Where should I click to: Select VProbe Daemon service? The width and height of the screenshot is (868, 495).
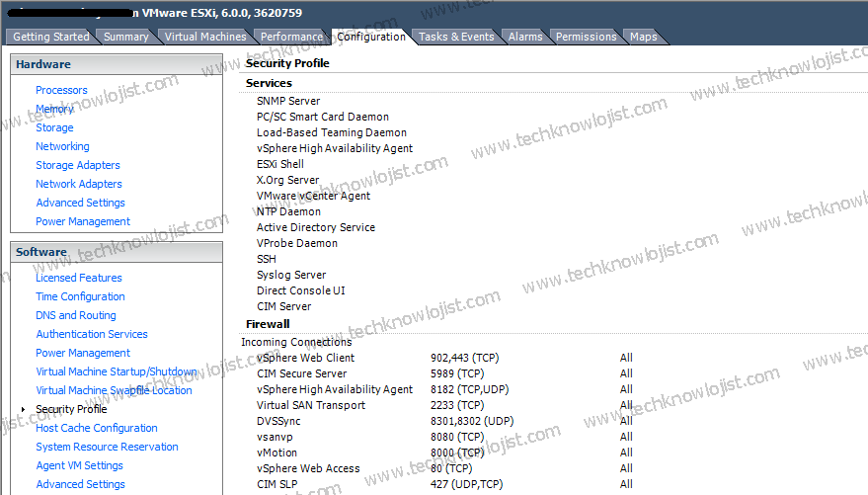click(x=296, y=243)
